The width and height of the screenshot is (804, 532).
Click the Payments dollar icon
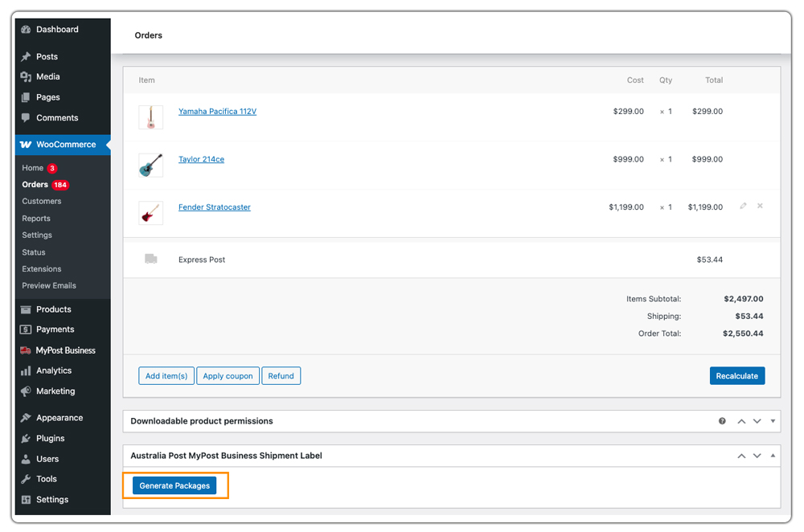(26, 329)
